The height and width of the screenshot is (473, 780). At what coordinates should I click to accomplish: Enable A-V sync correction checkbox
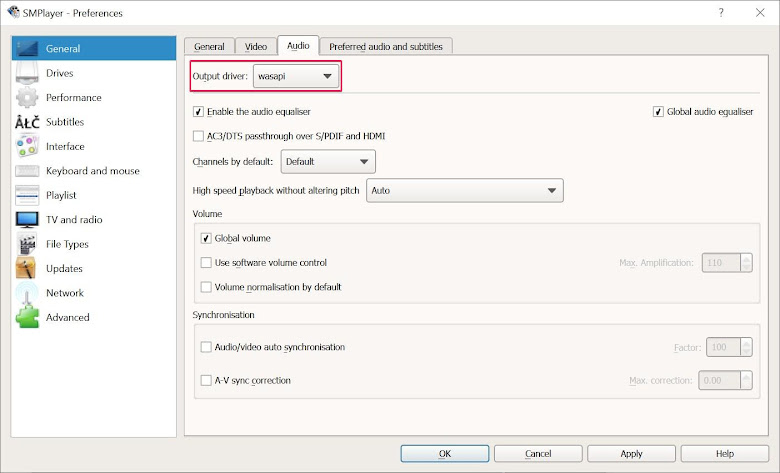click(x=206, y=380)
